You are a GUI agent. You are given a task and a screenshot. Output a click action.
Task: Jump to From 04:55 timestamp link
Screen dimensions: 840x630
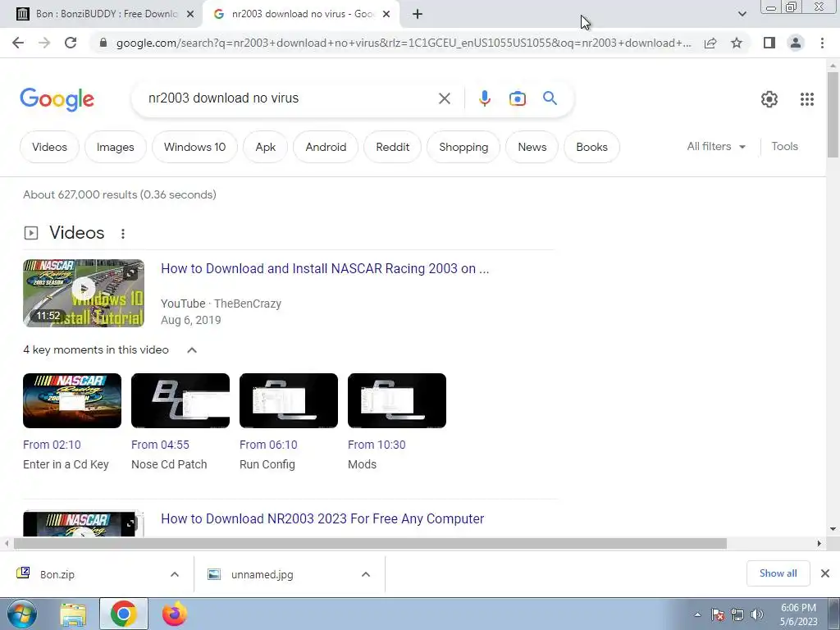point(160,445)
